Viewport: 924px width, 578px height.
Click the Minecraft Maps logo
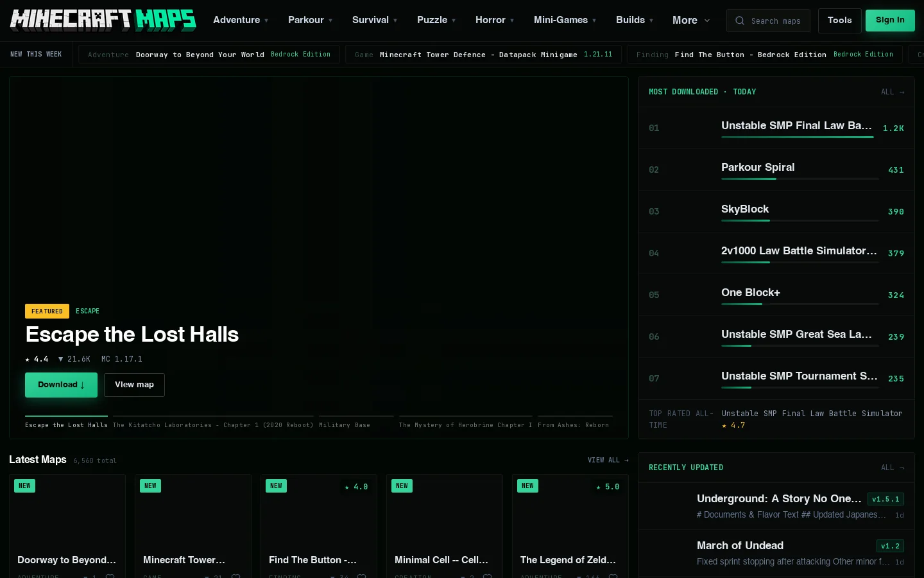click(103, 20)
